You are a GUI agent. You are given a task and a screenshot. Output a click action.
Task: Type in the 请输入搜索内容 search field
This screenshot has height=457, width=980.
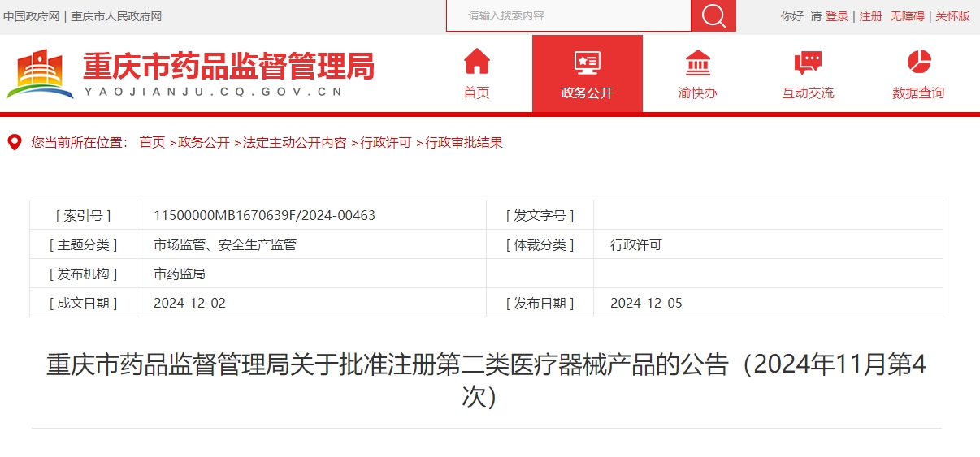[x=568, y=16]
